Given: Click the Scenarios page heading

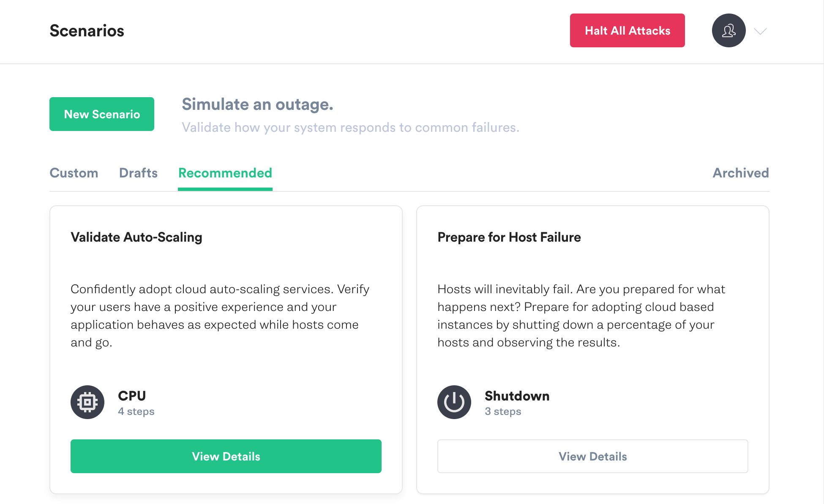Looking at the screenshot, I should click(87, 31).
